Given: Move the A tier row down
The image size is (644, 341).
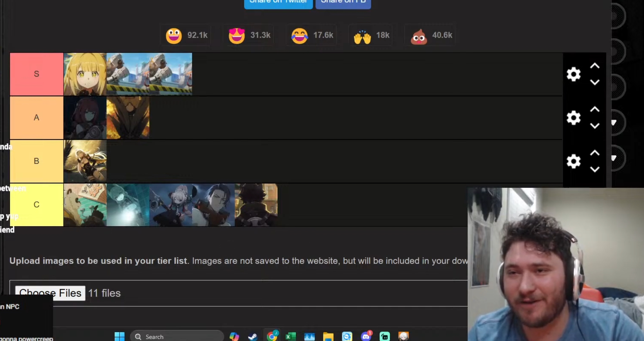Looking at the screenshot, I should click(x=595, y=126).
